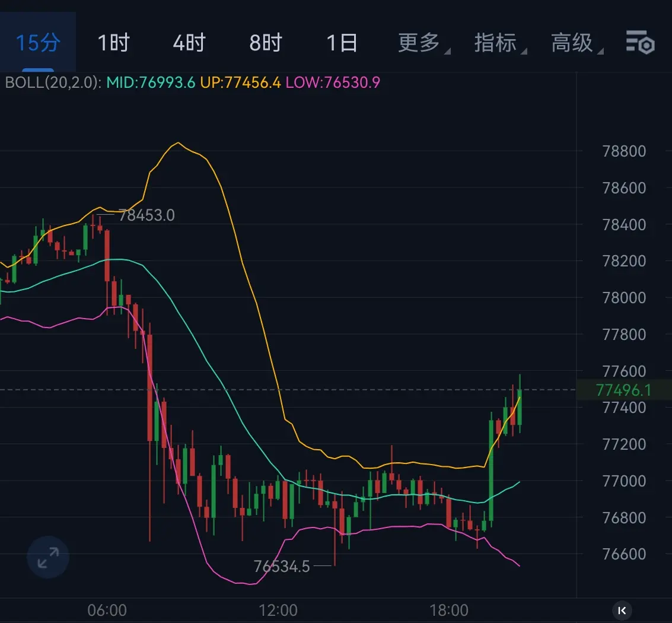The height and width of the screenshot is (623, 672).
Task: Click the 76800 price axis label
Action: tap(624, 518)
